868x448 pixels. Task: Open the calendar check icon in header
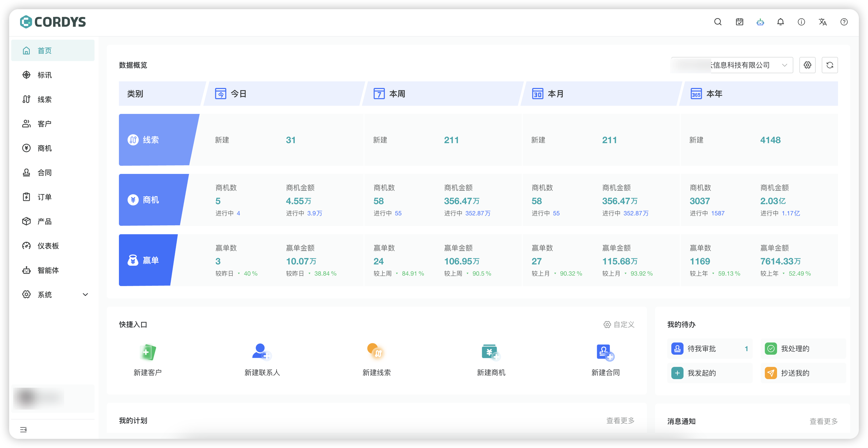pyautogui.click(x=739, y=22)
